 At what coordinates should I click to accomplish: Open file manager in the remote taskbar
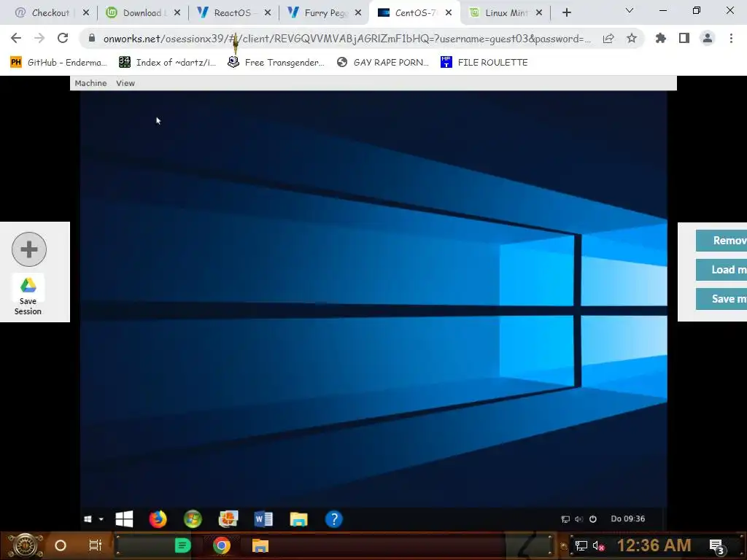[x=298, y=519]
